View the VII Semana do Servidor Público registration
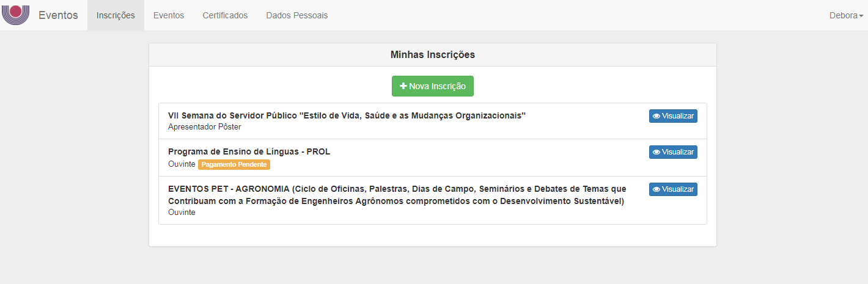Viewport: 868px width, 284px height. click(x=673, y=117)
